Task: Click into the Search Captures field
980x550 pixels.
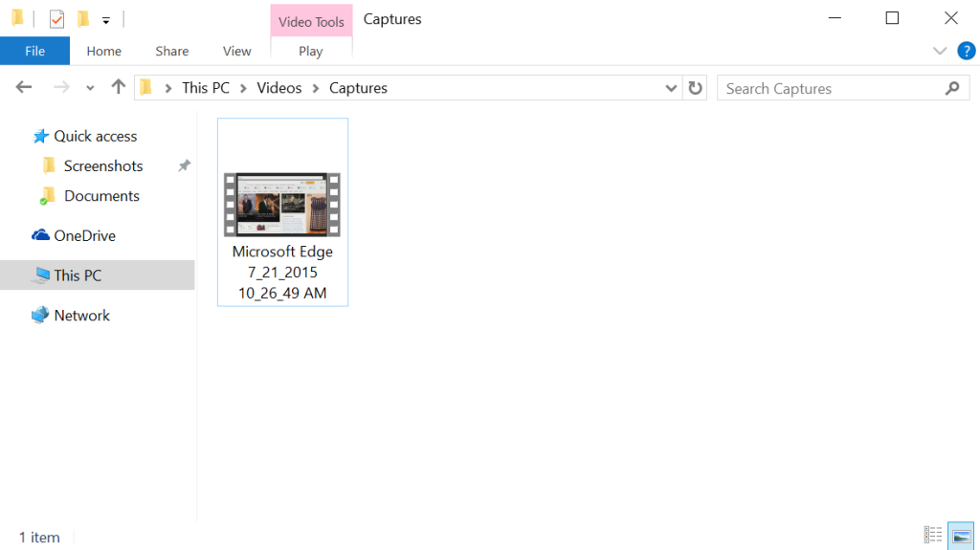Action: (x=828, y=88)
